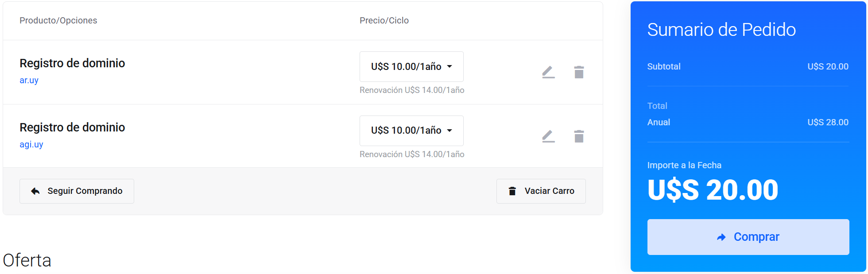Select the Precio/Ciclo column header
This screenshot has width=868, height=274.
pos(384,21)
